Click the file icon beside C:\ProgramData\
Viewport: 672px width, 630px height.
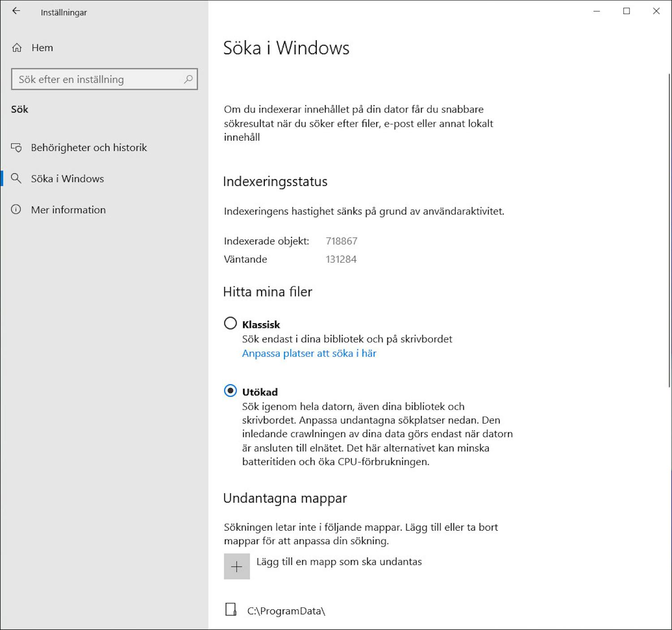pos(231,610)
